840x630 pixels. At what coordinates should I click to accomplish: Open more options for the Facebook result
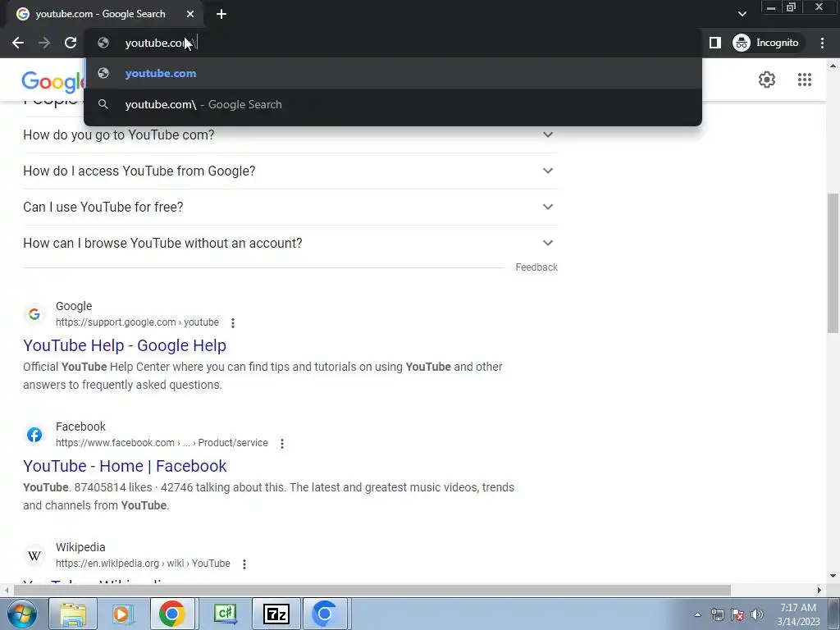(x=282, y=444)
